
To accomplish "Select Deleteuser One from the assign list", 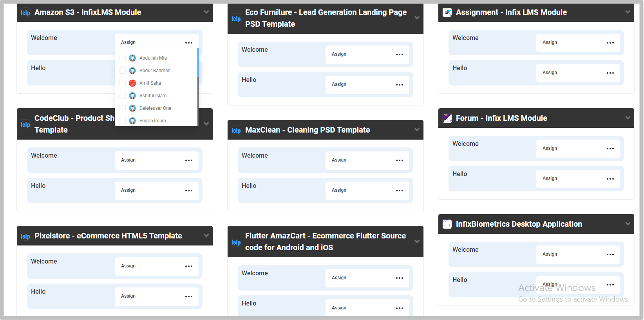I will point(155,108).
